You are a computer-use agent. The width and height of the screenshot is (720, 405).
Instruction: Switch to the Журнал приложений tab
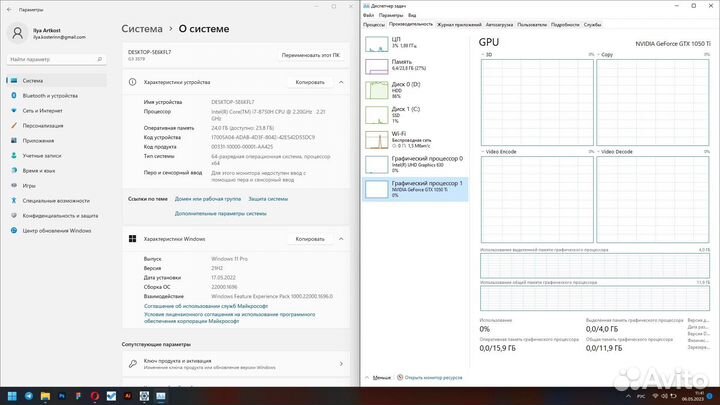coord(459,25)
